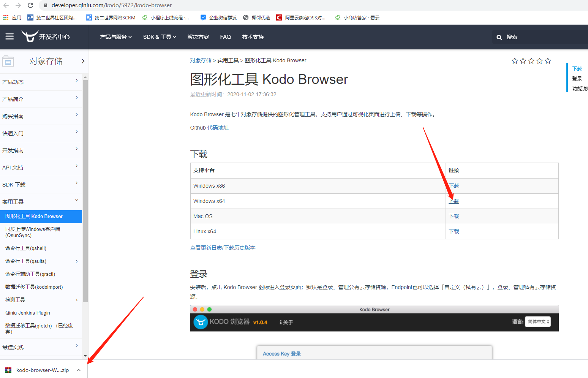Click sidebar scrollbar down arrow
Viewport: 588px width, 378px height.
[85, 356]
